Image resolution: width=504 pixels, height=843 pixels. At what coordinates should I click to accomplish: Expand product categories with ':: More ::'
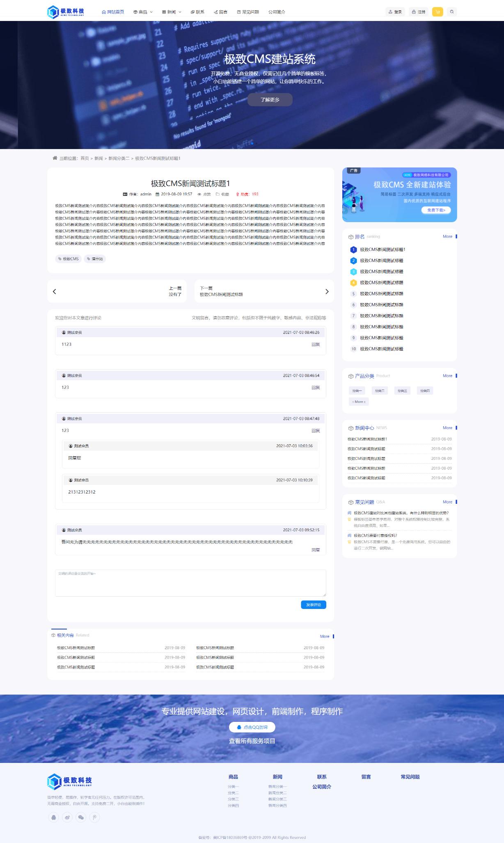359,402
